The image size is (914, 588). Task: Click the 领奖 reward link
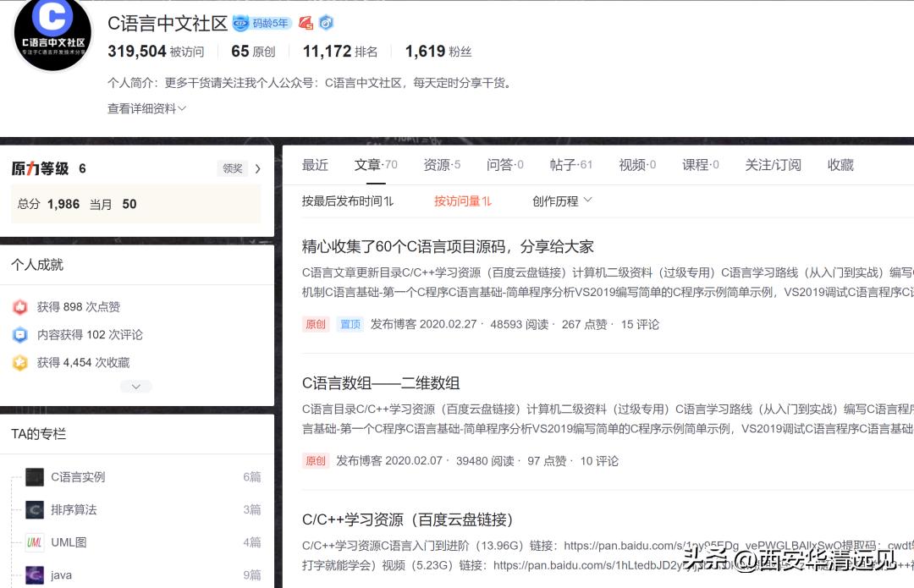tap(232, 168)
